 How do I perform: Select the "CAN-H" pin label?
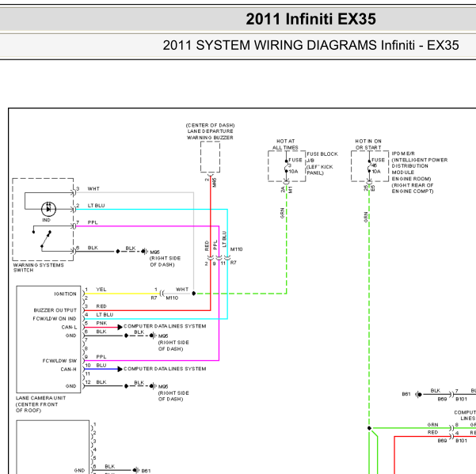68,370
